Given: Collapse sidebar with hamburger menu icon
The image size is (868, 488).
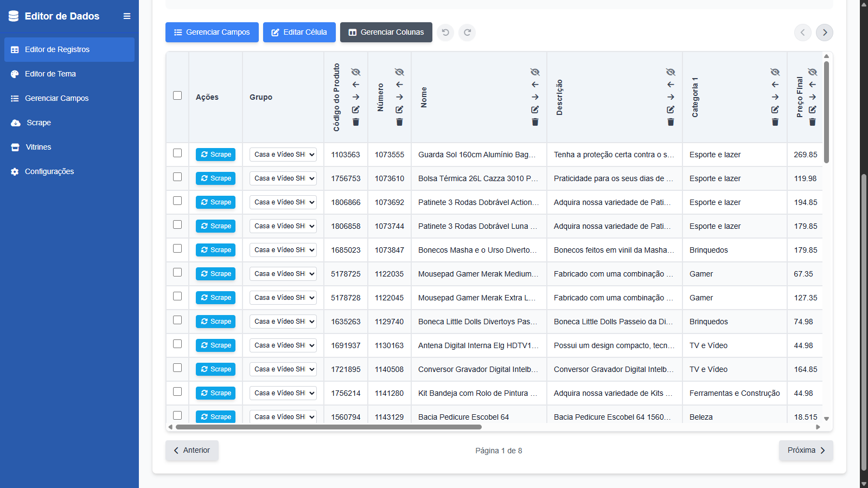Looking at the screenshot, I should (127, 16).
